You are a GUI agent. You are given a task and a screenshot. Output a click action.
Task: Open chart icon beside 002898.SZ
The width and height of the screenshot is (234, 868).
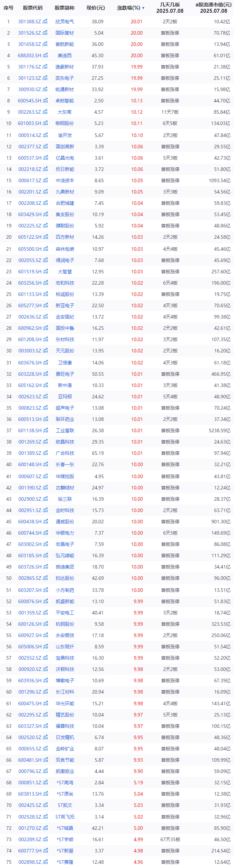[x=45, y=862]
